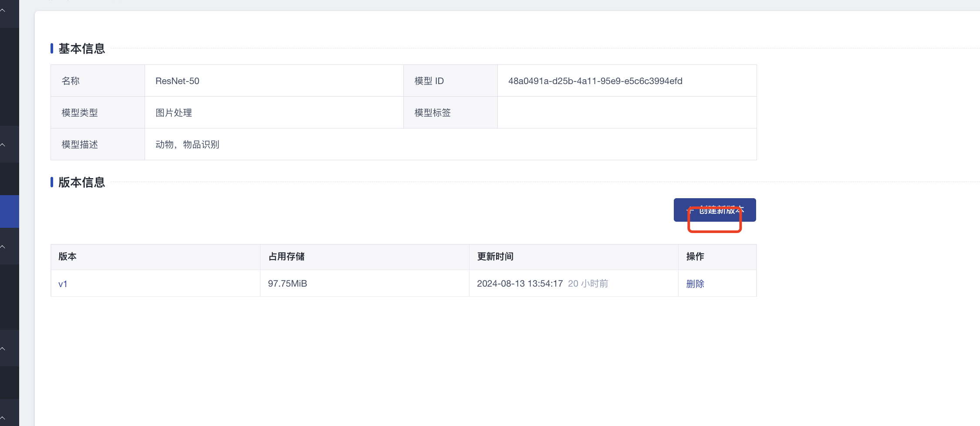This screenshot has width=980, height=426.
Task: Click the 版本信息 section heading
Action: [x=82, y=183]
